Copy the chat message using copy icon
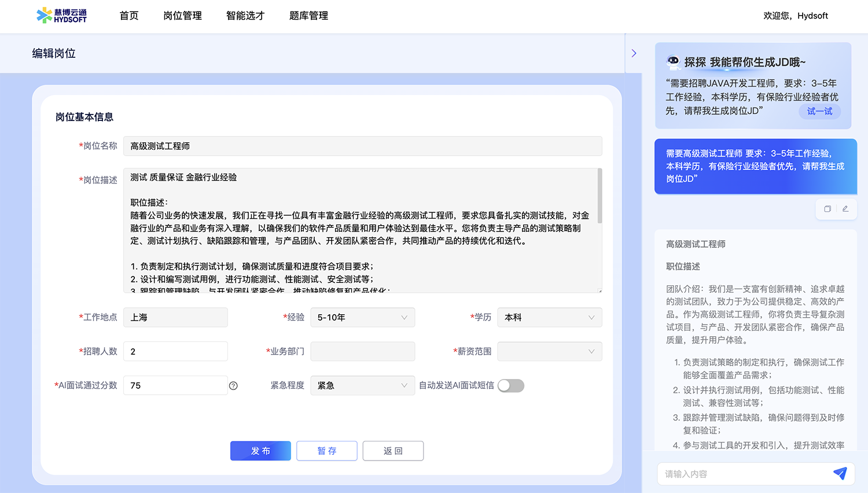868x493 pixels. [827, 209]
